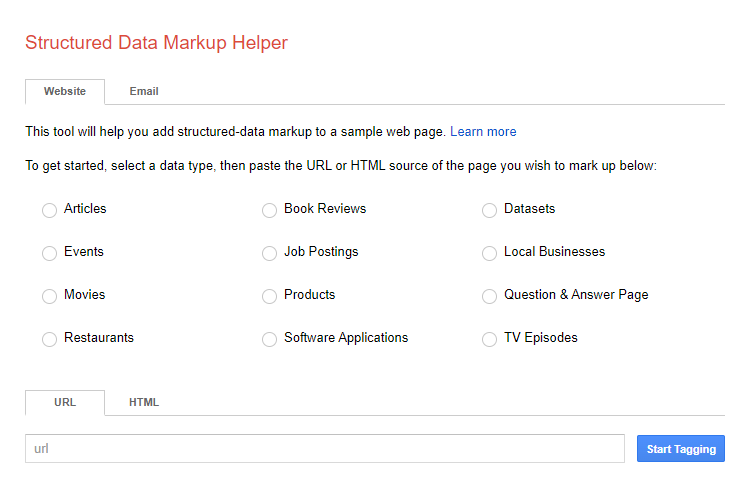
Task: Select the Movies radio button
Action: click(49, 296)
